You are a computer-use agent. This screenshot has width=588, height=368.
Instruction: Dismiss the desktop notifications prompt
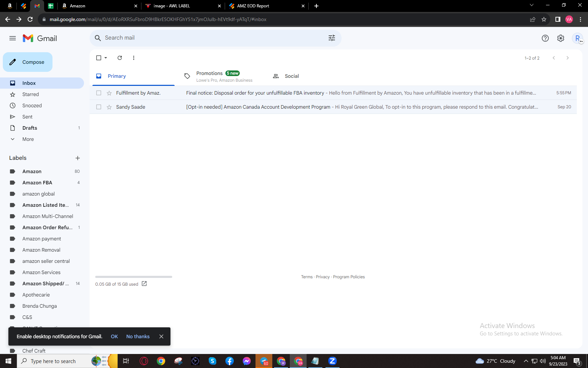161,336
